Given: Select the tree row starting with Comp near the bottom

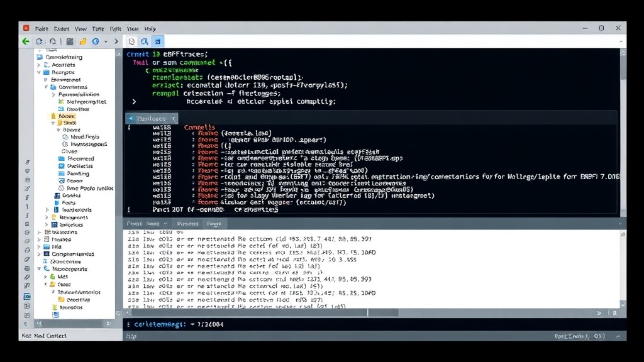Looking at the screenshot, I should 69,254.
